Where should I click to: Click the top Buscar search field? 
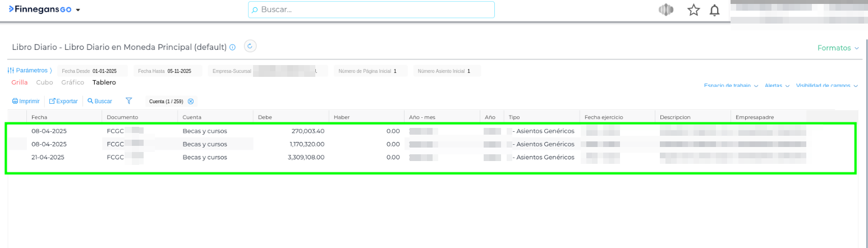[x=371, y=10]
